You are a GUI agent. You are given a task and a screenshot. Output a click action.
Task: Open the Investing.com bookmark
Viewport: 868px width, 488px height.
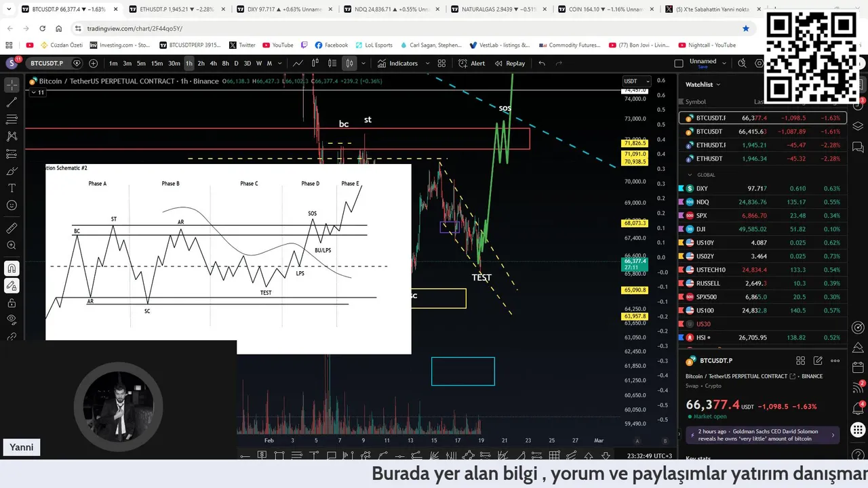(x=119, y=45)
